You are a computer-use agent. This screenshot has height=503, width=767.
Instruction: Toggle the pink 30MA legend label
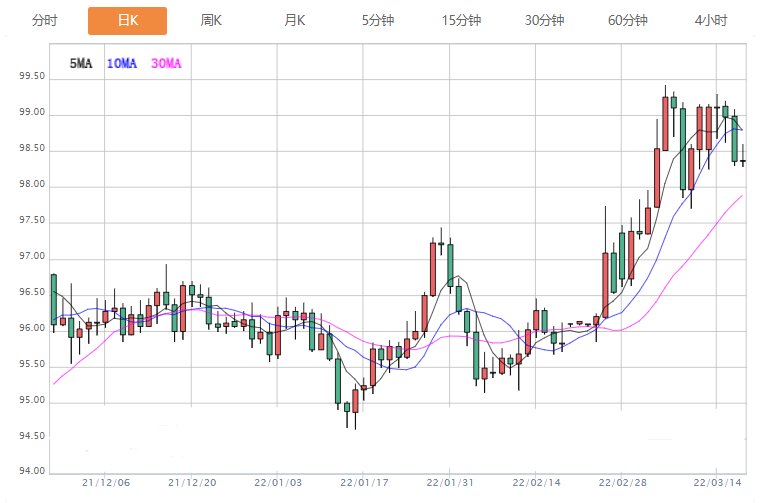pos(166,64)
